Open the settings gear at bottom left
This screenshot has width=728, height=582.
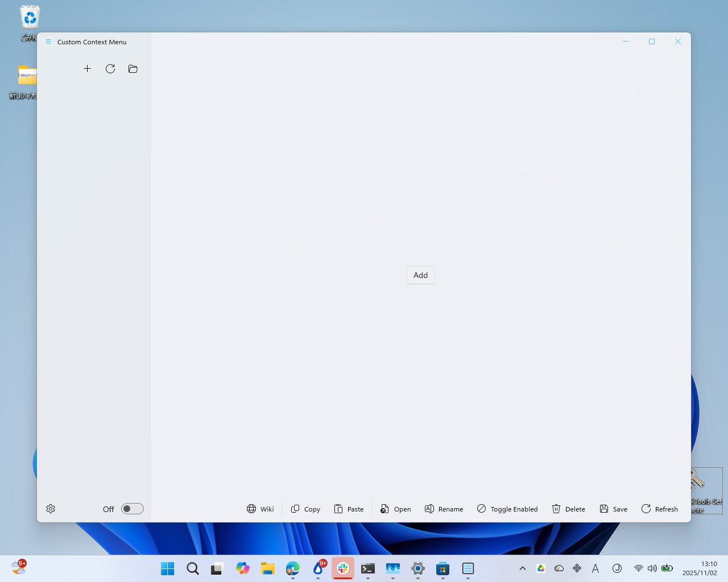point(50,509)
